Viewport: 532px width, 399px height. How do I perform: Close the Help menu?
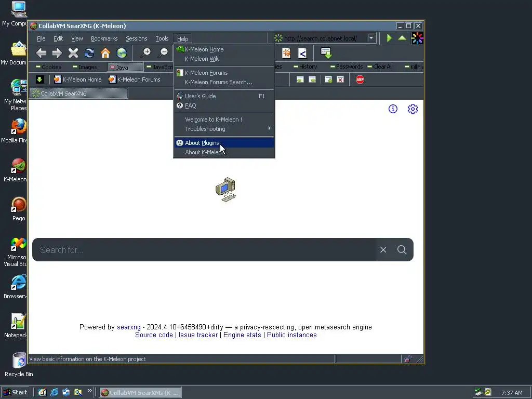click(x=182, y=38)
